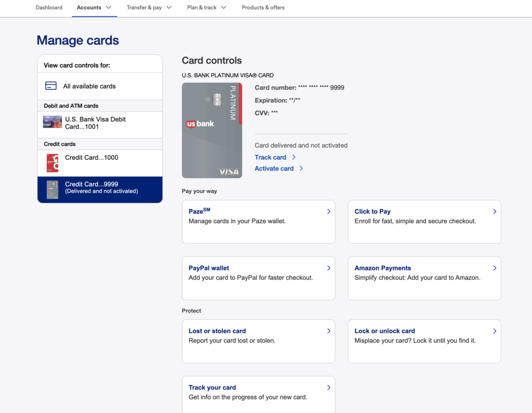
Task: Click the Activate card link
Action: [274, 169]
